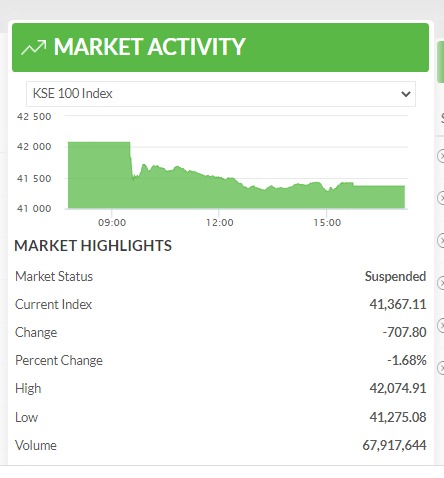The image size is (444, 478).
Task: Select the 15:00 time label on chart
Action: [x=327, y=222]
